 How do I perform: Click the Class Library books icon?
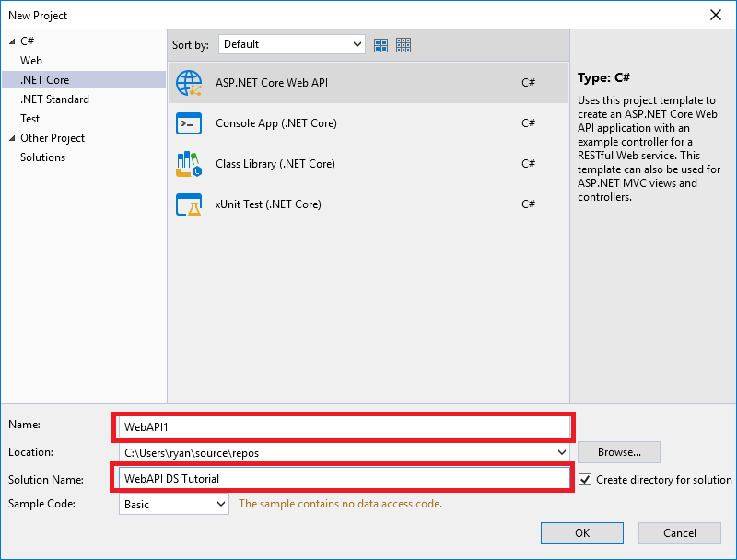189,164
